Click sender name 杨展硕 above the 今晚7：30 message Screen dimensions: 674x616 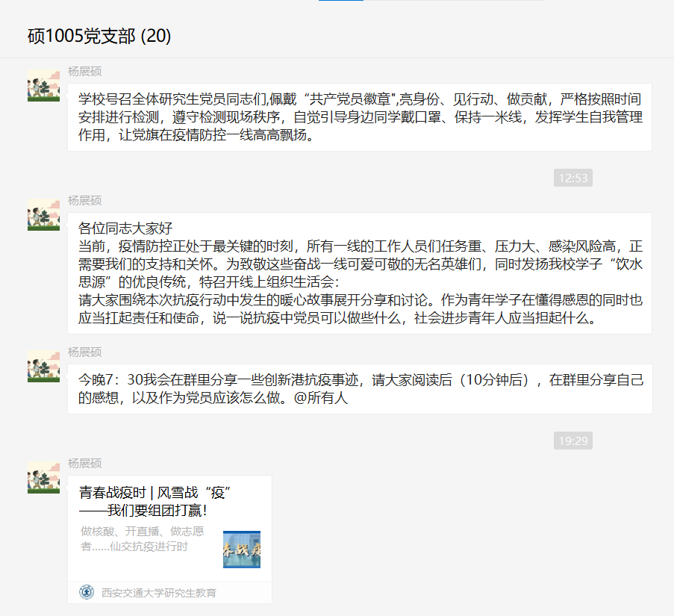pos(84,352)
